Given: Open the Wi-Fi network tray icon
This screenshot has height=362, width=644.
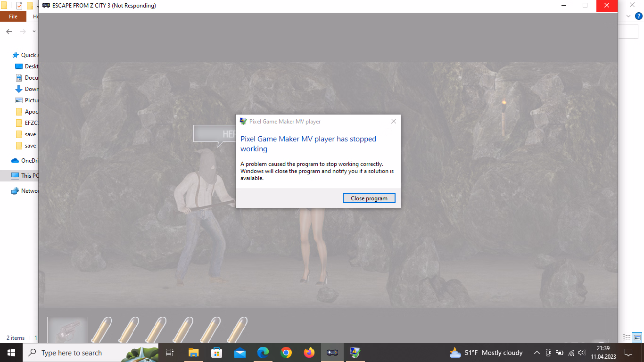Looking at the screenshot, I should coord(571,353).
